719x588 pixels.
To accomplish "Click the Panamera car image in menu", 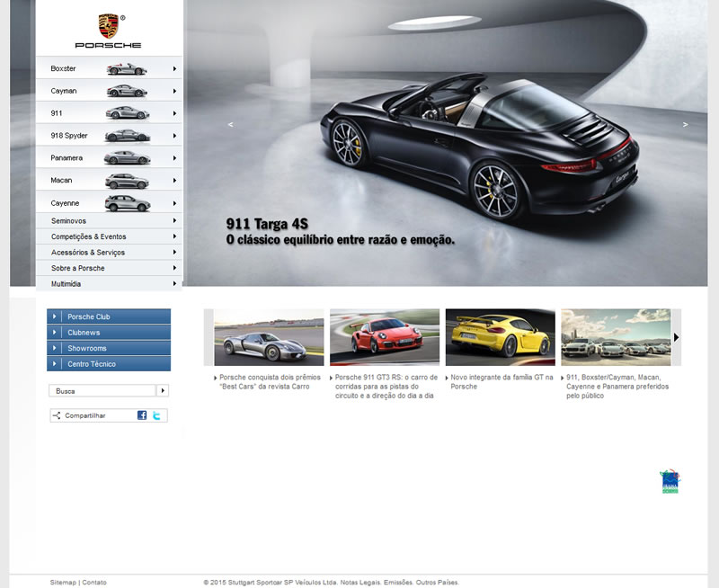I will tap(127, 157).
